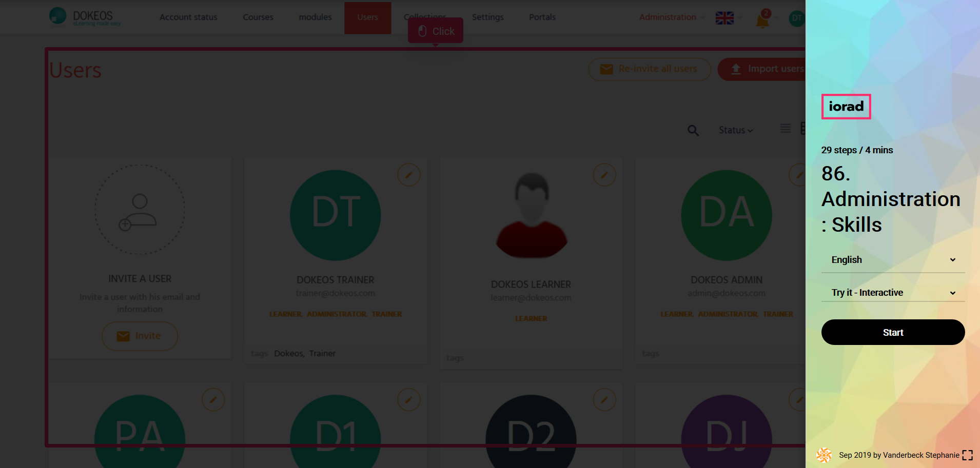
Task: Go to the Settings menu item
Action: (487, 17)
